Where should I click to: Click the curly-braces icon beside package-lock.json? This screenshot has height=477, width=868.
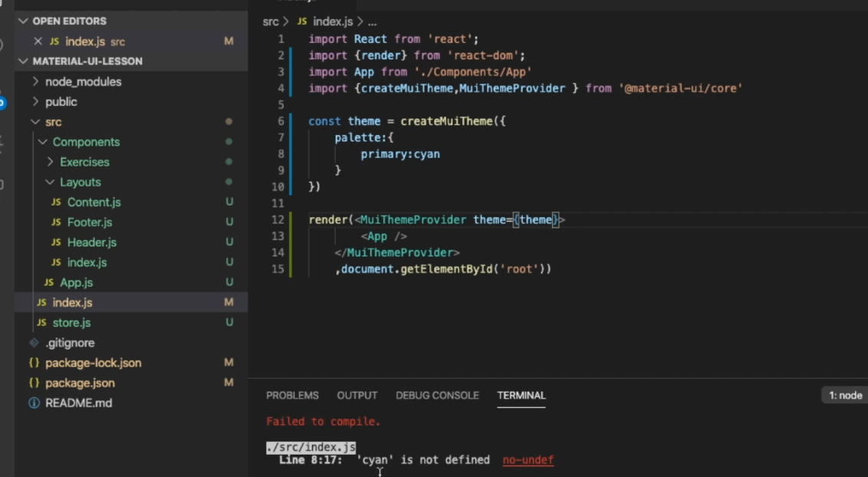tap(34, 363)
